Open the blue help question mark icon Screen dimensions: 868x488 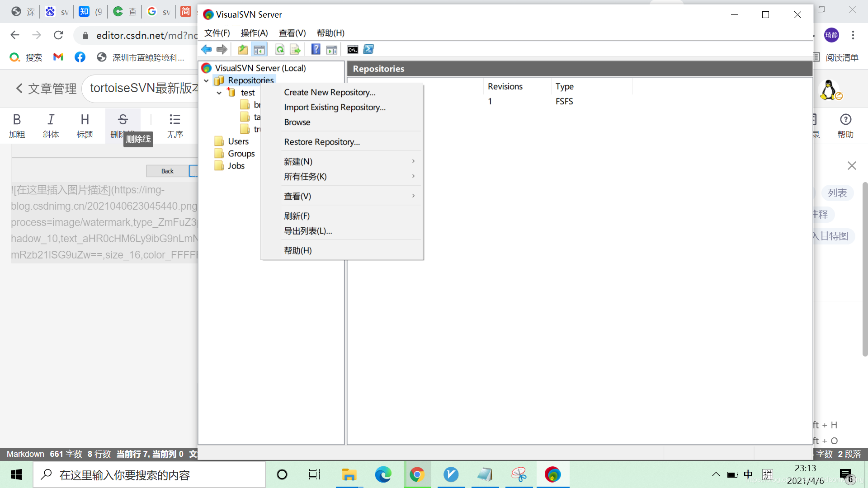pos(316,49)
